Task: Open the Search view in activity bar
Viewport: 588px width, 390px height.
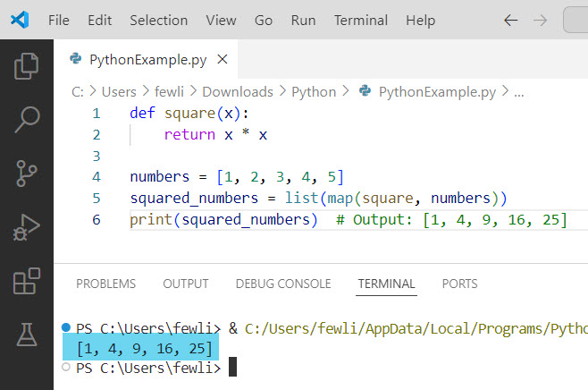Action: point(27,120)
